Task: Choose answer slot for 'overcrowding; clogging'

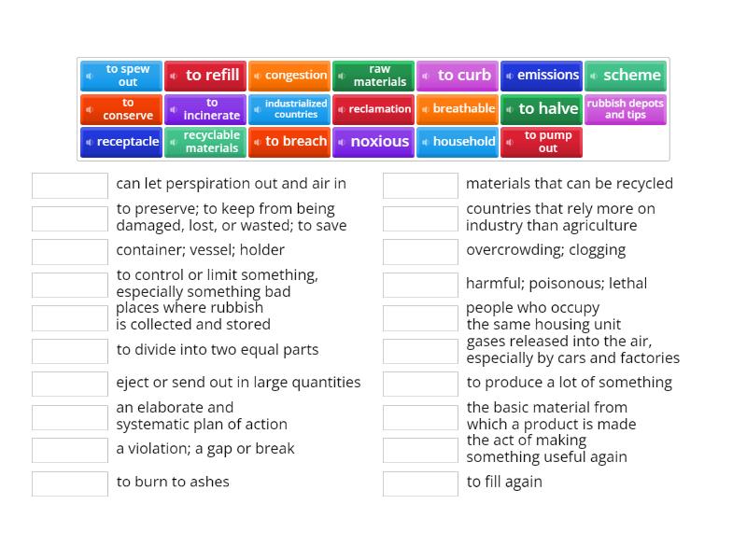Action: point(420,252)
